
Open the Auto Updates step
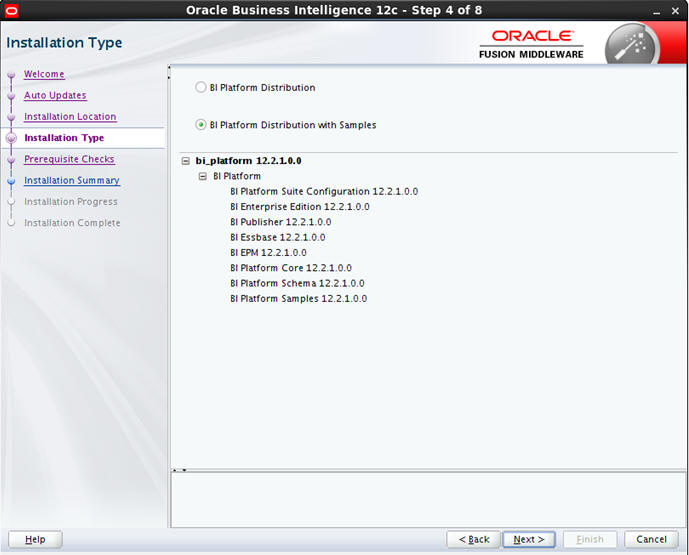55,95
